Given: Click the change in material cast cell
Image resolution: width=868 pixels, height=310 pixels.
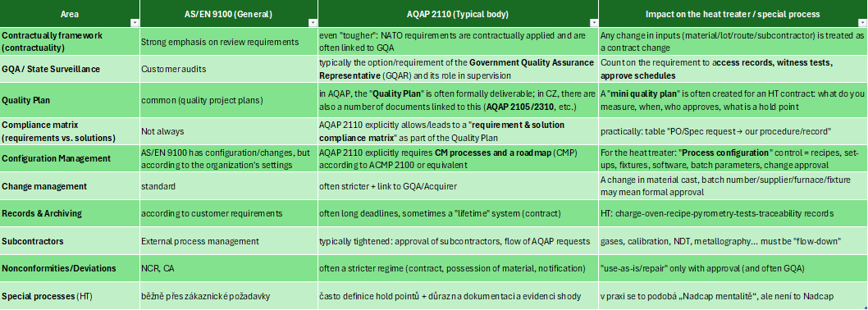Looking at the screenshot, I should [x=733, y=186].
